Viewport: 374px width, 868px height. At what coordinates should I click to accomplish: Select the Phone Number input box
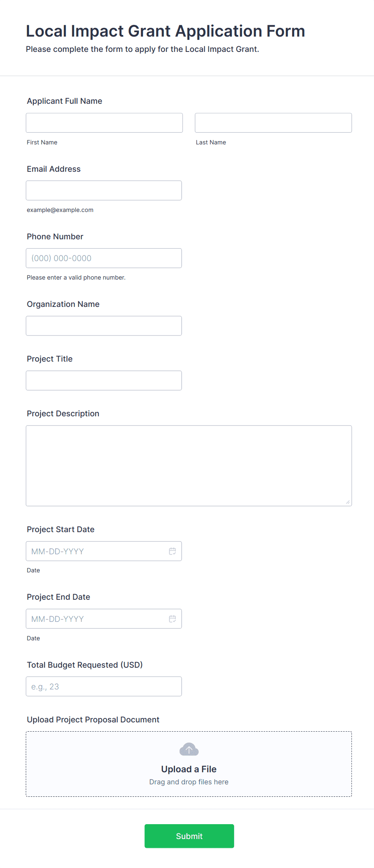104,258
